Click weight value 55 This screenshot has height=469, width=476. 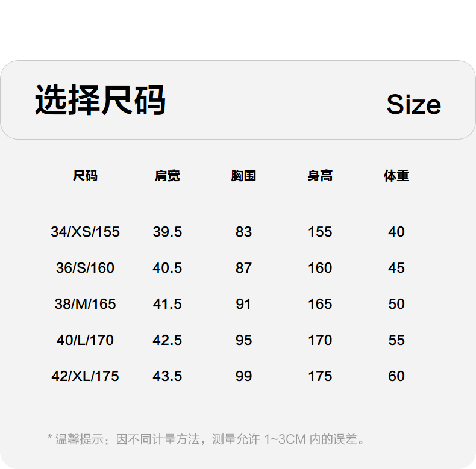coord(396,340)
